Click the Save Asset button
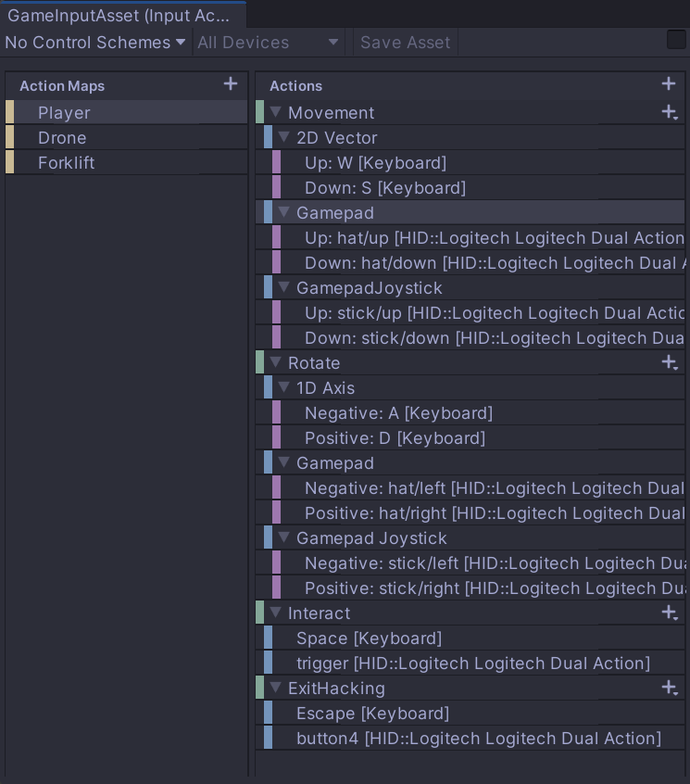 pyautogui.click(x=405, y=42)
